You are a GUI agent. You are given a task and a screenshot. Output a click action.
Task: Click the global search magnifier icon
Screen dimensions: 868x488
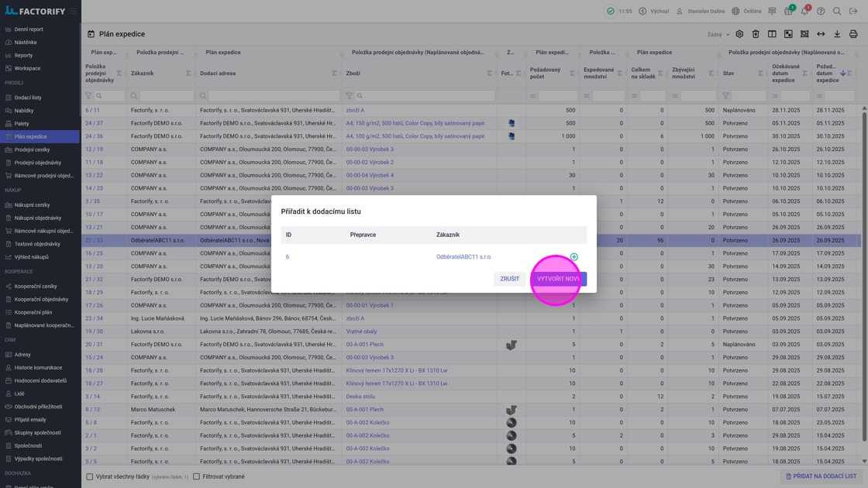(837, 12)
